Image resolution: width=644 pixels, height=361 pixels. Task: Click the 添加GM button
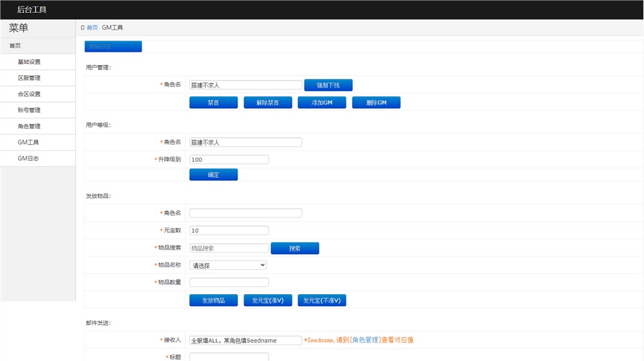click(x=321, y=103)
